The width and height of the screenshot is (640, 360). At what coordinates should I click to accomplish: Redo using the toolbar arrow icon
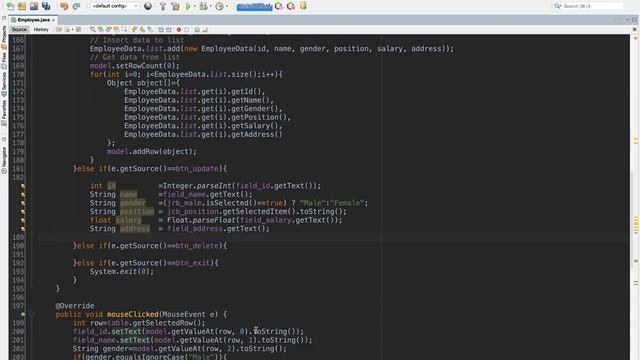(x=76, y=6)
